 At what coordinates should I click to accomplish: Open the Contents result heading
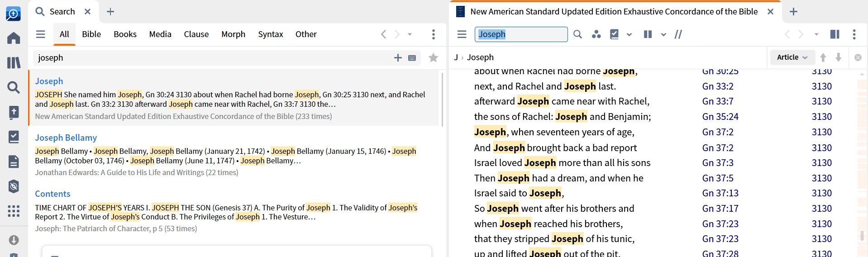click(x=52, y=194)
